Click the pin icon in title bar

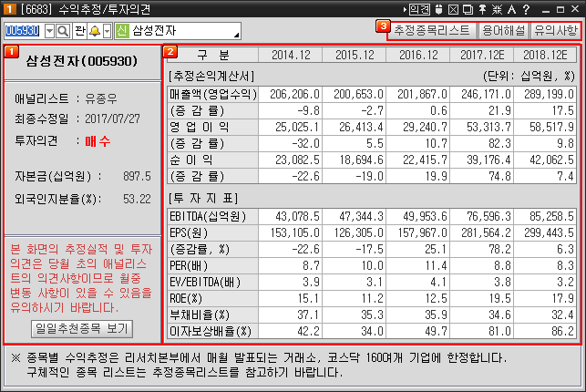pyautogui.click(x=482, y=9)
